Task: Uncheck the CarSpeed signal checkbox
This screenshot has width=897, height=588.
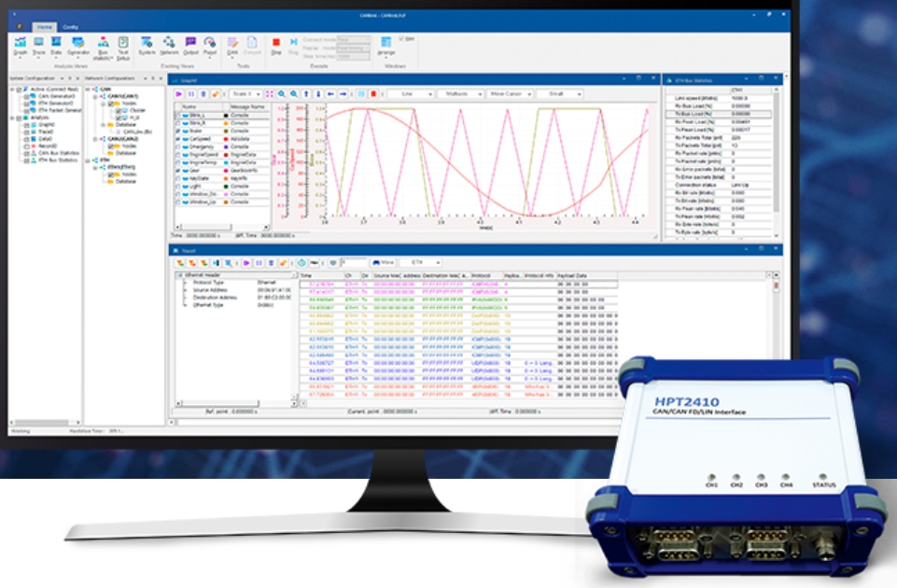Action: [x=178, y=139]
